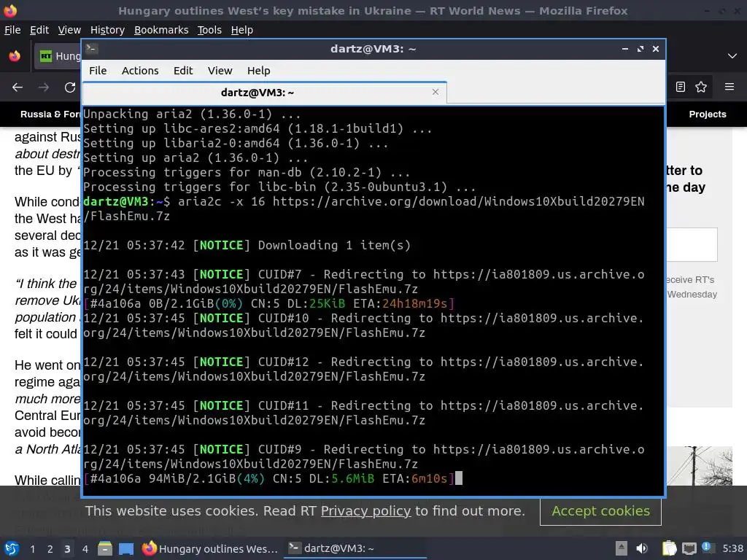Maximize the terminal window
Viewport: 747px width, 560px height.
pos(640,49)
